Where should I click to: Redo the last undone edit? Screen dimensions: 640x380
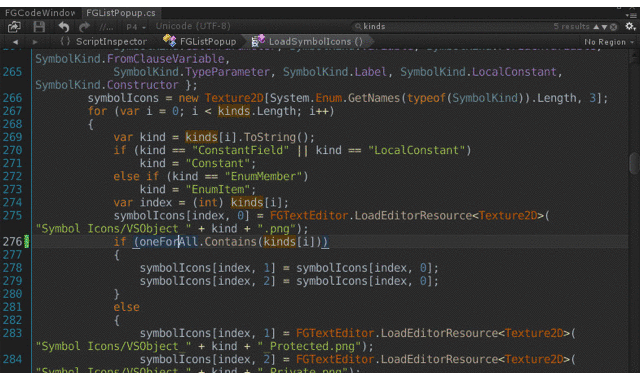[84, 27]
